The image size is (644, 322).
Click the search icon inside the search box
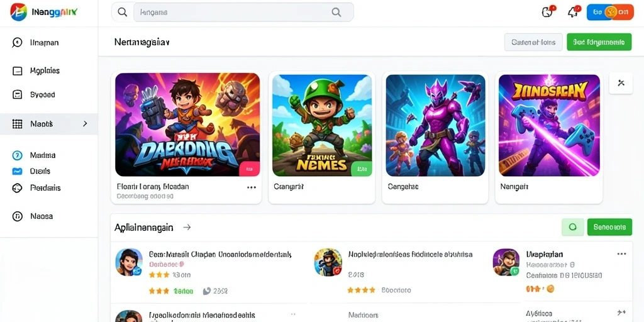pyautogui.click(x=336, y=13)
